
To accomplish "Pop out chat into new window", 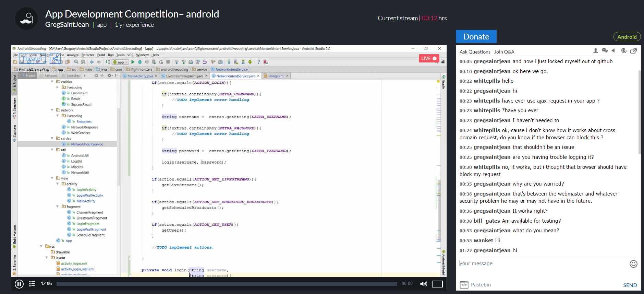I will [633, 51].
